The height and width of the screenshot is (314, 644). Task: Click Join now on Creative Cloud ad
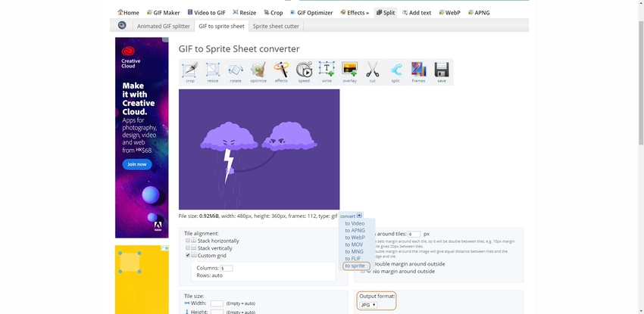[x=136, y=164]
